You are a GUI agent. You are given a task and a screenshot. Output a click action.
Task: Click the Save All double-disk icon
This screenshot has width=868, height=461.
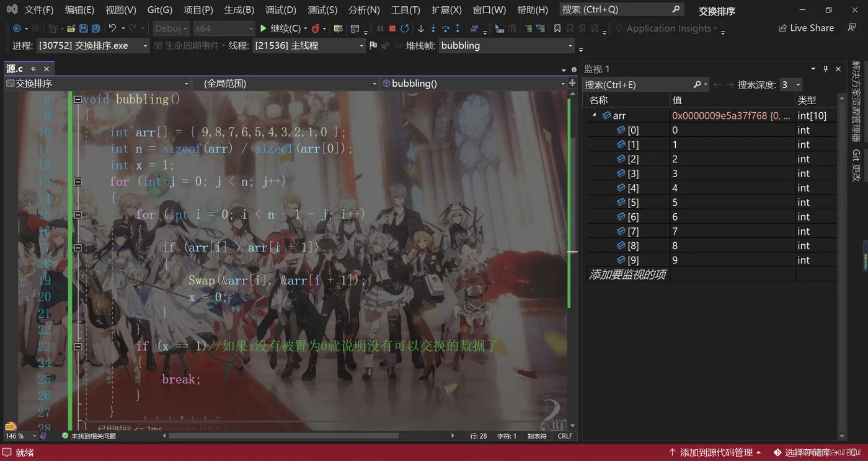pos(95,29)
